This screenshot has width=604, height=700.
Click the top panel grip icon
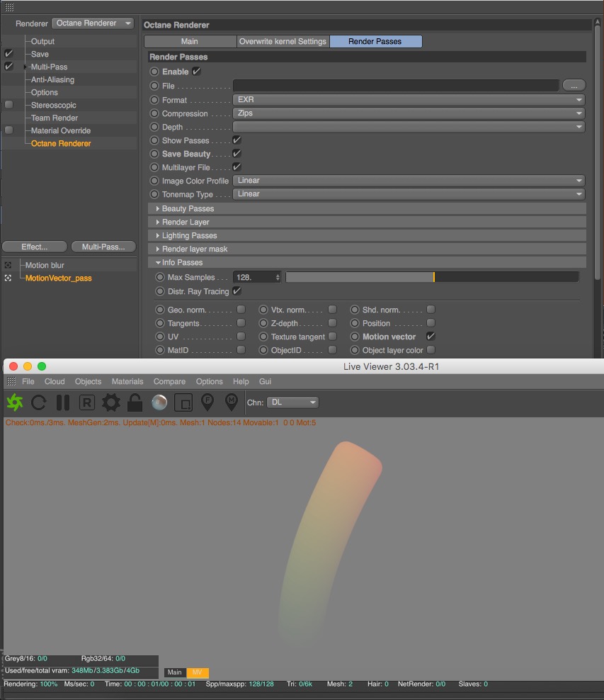tap(9, 7)
